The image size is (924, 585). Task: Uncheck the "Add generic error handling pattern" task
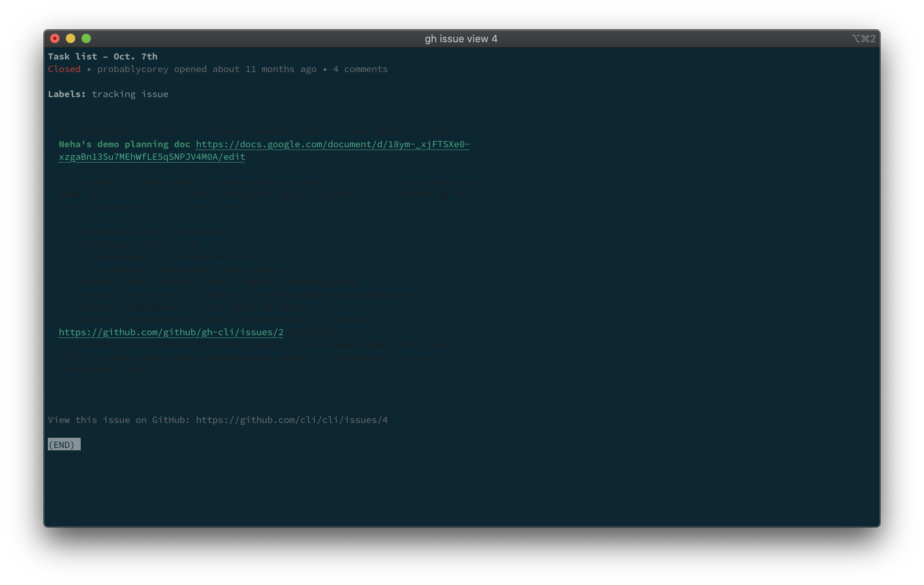(x=67, y=307)
